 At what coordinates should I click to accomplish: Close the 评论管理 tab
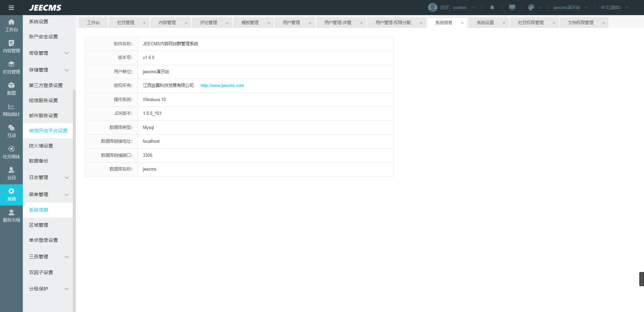[227, 23]
